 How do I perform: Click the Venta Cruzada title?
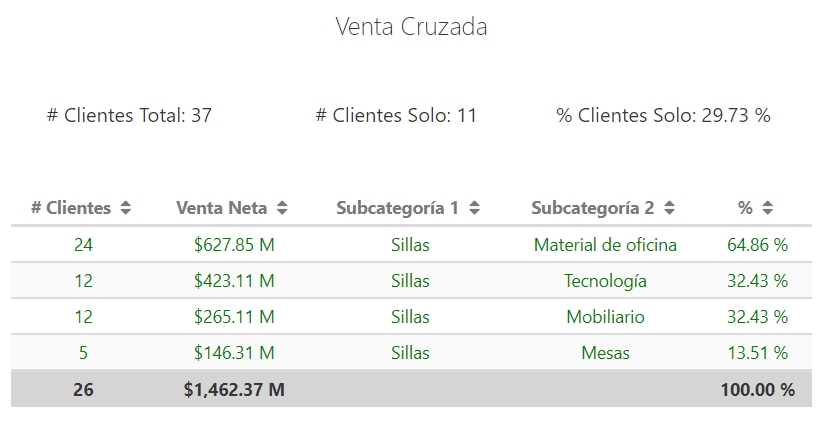click(411, 26)
